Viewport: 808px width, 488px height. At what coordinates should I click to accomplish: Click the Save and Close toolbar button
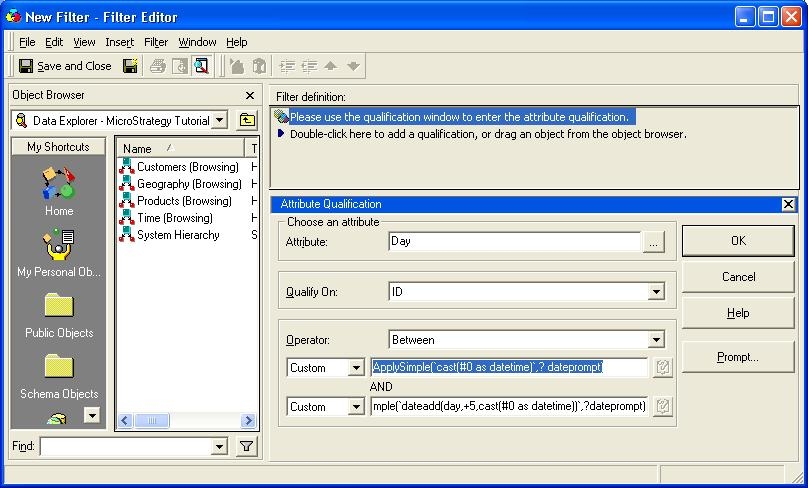pyautogui.click(x=65, y=66)
